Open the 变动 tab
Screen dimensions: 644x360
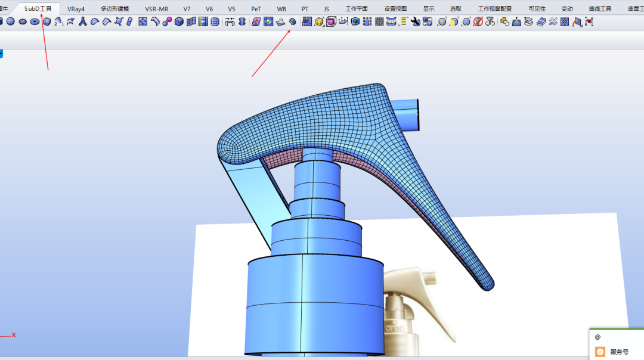[567, 8]
